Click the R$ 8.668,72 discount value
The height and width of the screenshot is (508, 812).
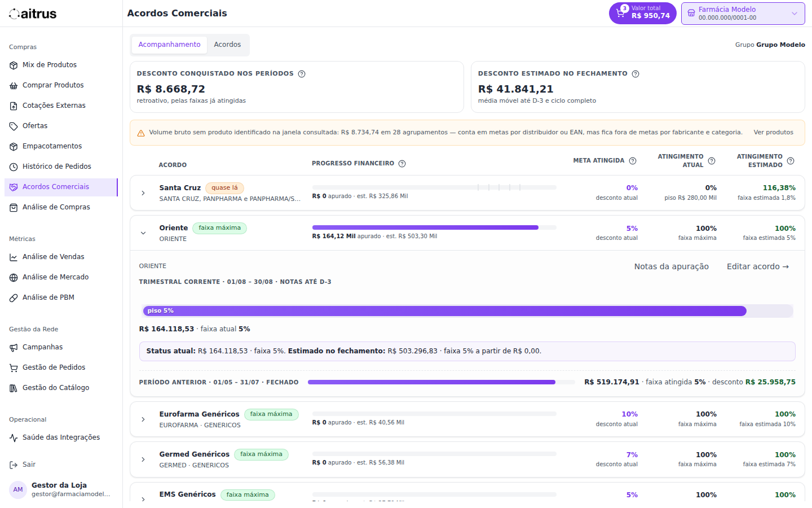171,89
